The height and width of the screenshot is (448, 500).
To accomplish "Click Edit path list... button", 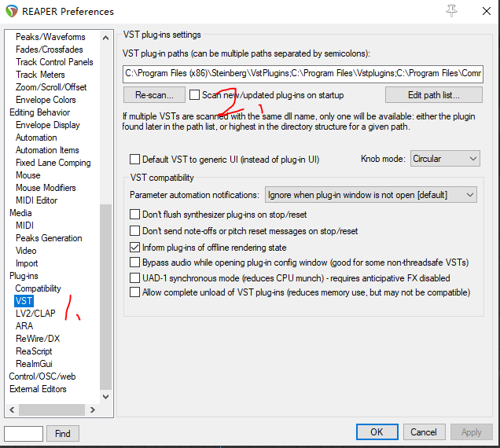I will [x=434, y=94].
